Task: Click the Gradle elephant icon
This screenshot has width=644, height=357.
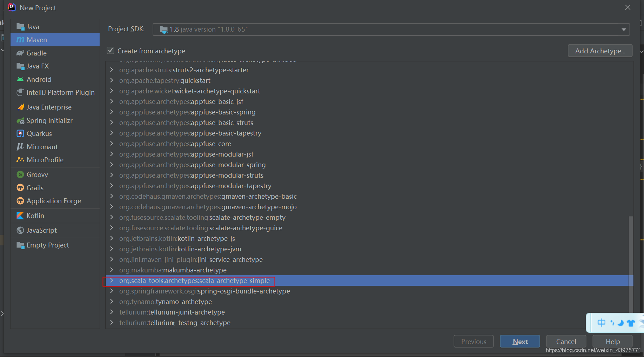Action: click(20, 53)
